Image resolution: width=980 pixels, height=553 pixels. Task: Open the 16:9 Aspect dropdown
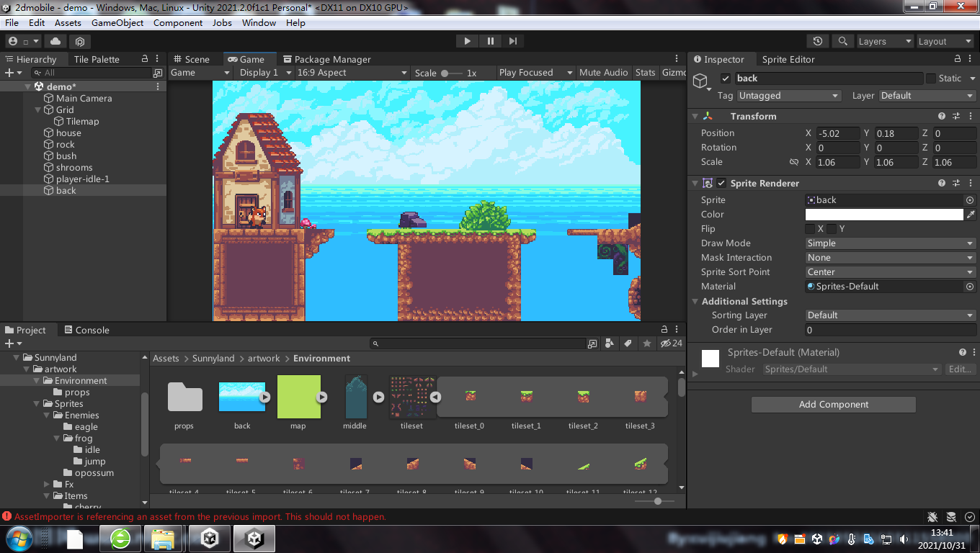(352, 73)
